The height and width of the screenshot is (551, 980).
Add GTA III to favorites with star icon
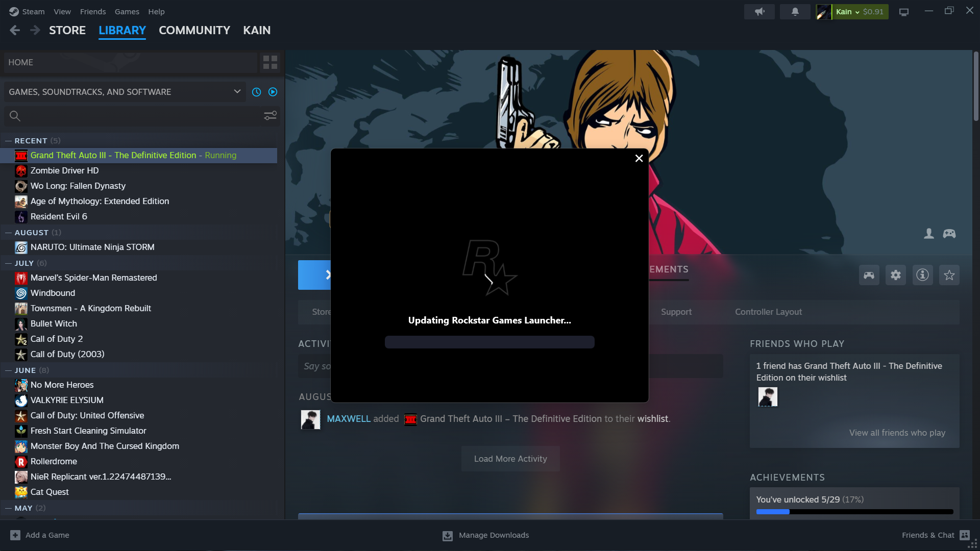[949, 275]
